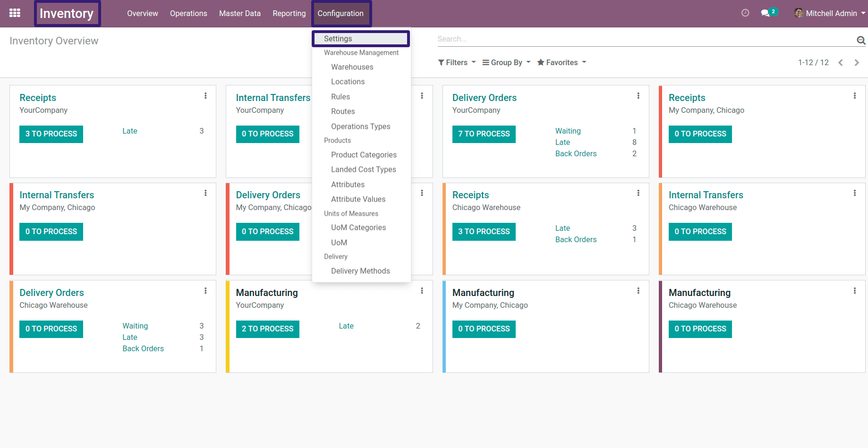Screen dimensions: 868x448
Task: Select Routes menu entry
Action: pyautogui.click(x=343, y=111)
